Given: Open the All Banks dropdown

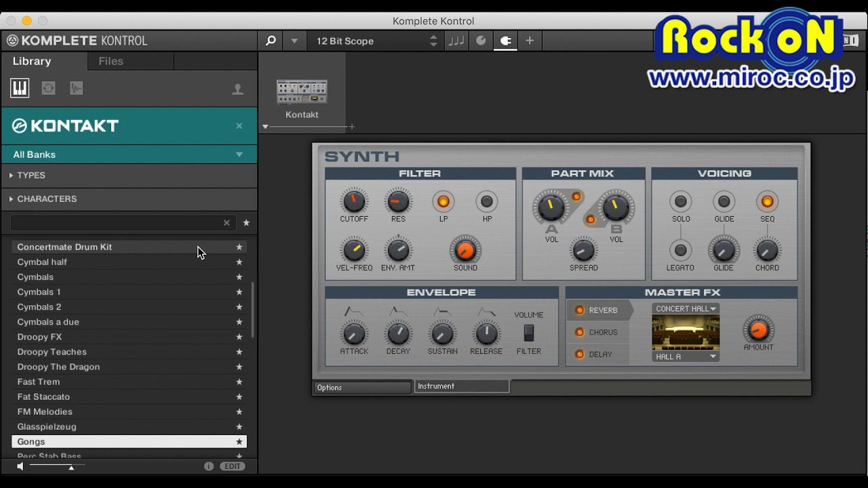Looking at the screenshot, I should (129, 155).
